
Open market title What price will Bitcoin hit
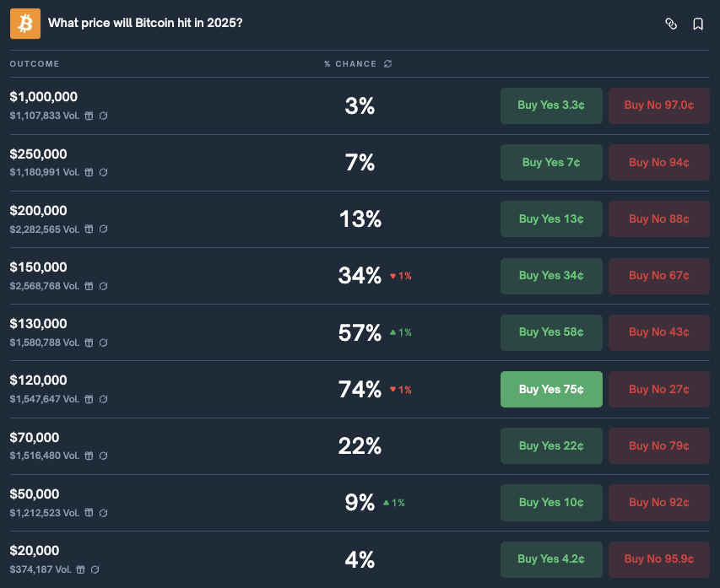145,23
